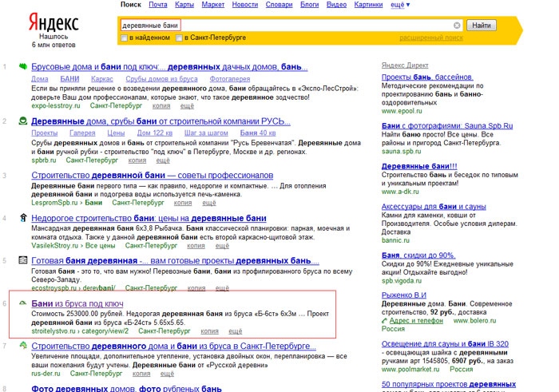Click favicon of ecostroyspb.ru result

(23, 260)
